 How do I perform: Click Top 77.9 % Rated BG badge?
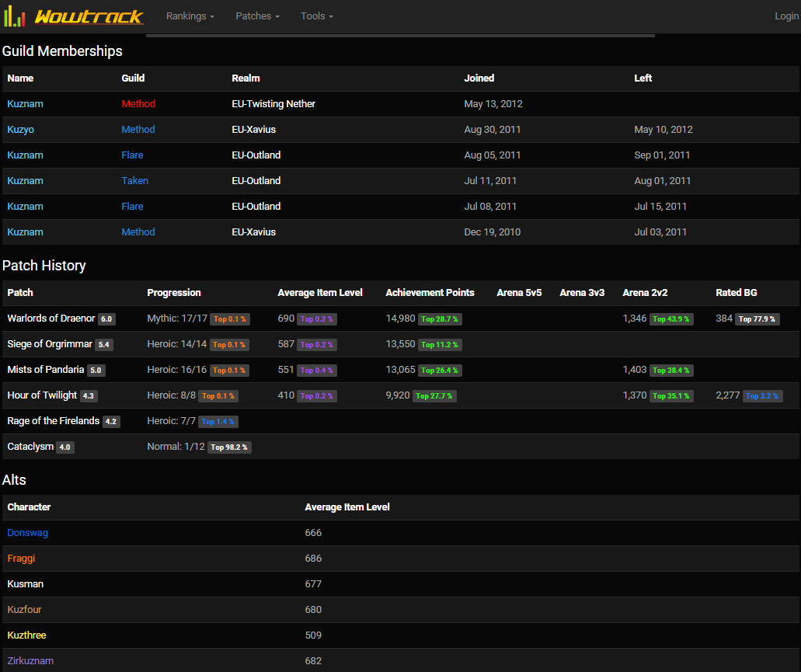tap(757, 319)
